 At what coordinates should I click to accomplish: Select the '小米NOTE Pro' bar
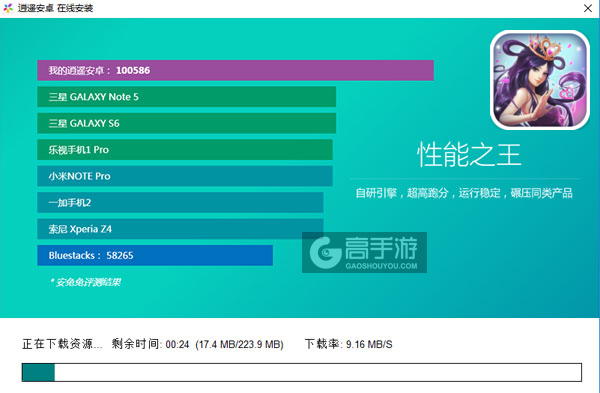pyautogui.click(x=185, y=176)
